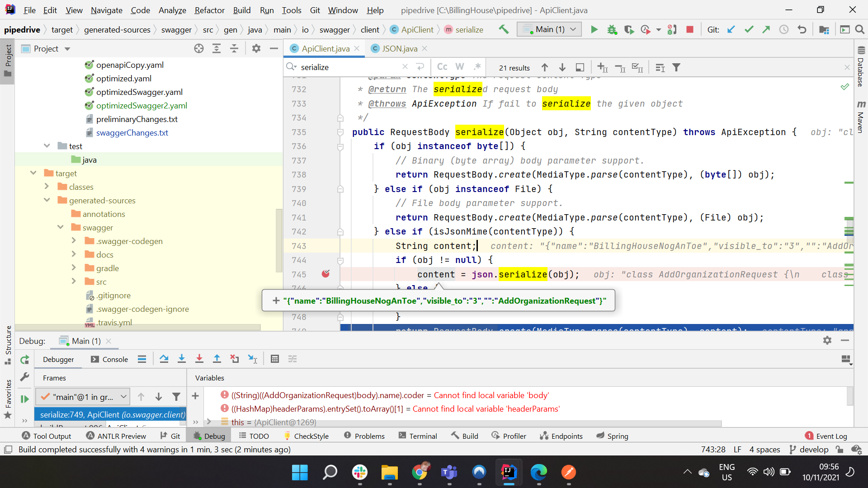
Task: Rerun Main debug session icon
Action: pos(25,360)
